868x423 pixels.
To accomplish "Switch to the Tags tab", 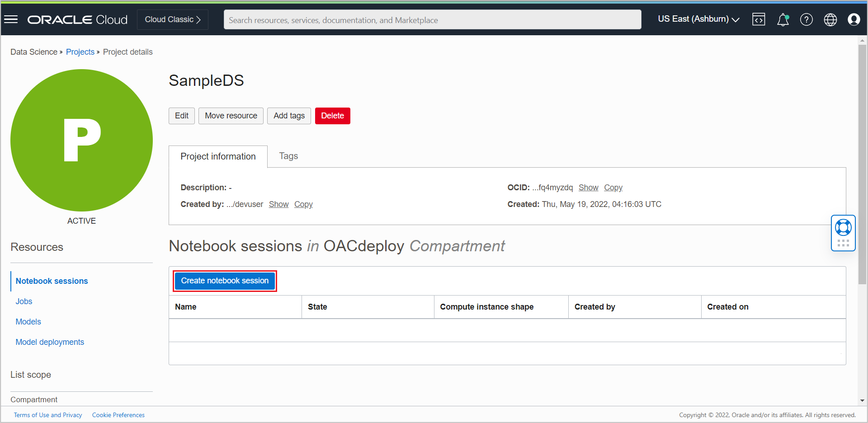I will [x=288, y=156].
